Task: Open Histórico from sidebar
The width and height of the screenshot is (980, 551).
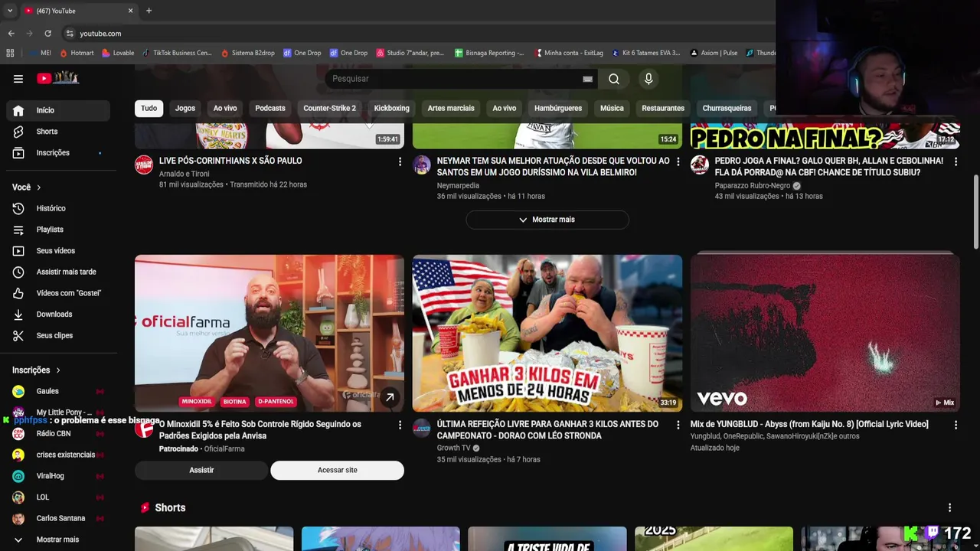Action: click(x=58, y=208)
